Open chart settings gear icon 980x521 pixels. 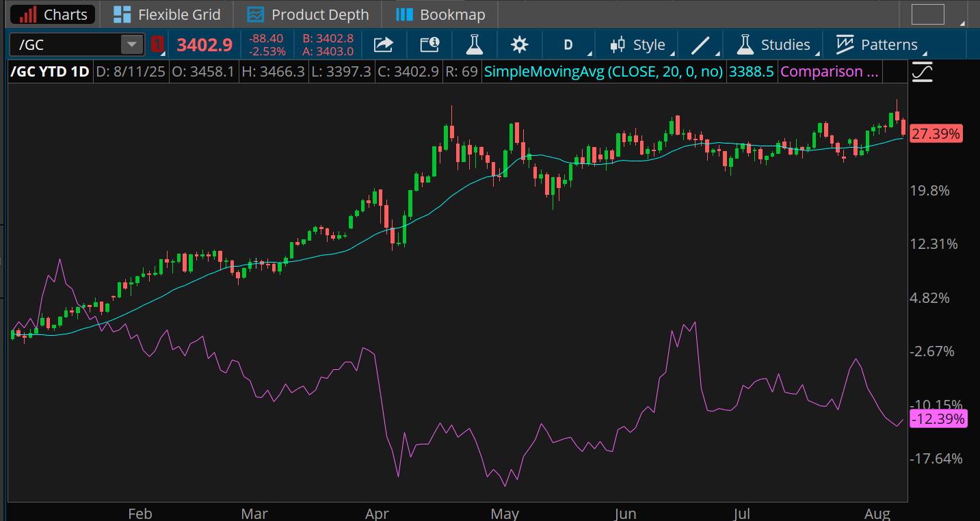(520, 45)
